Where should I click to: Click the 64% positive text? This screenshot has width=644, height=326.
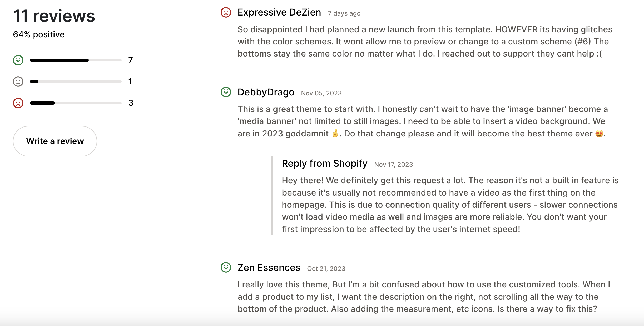coord(38,34)
